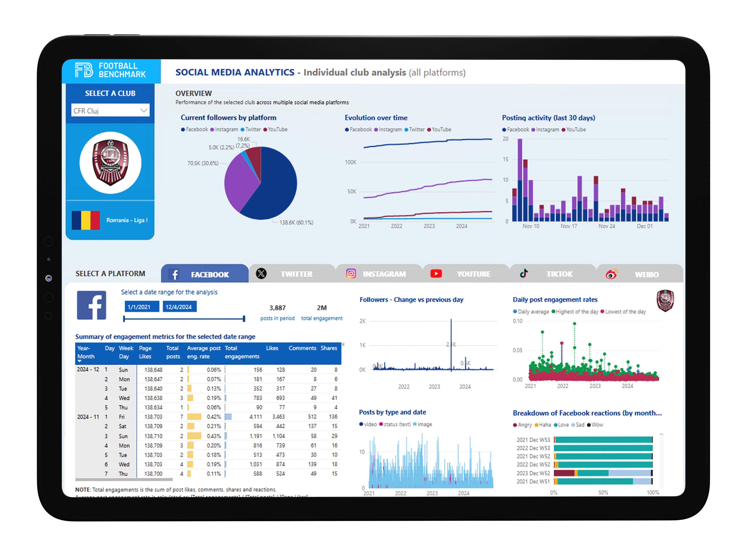748x560 pixels.
Task: Click the date range slider left handle
Action: [x=124, y=319]
